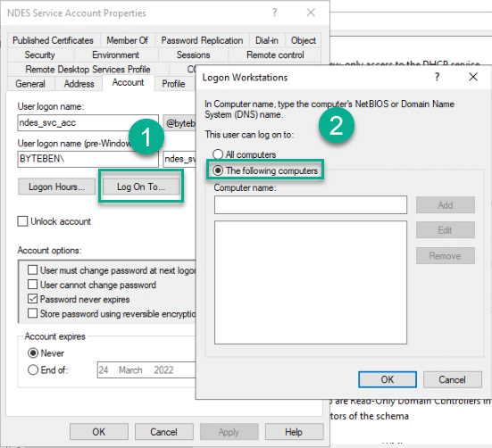This screenshot has height=448, width=492.
Task: Close the NDES Service Account Properties window
Action: (x=311, y=12)
